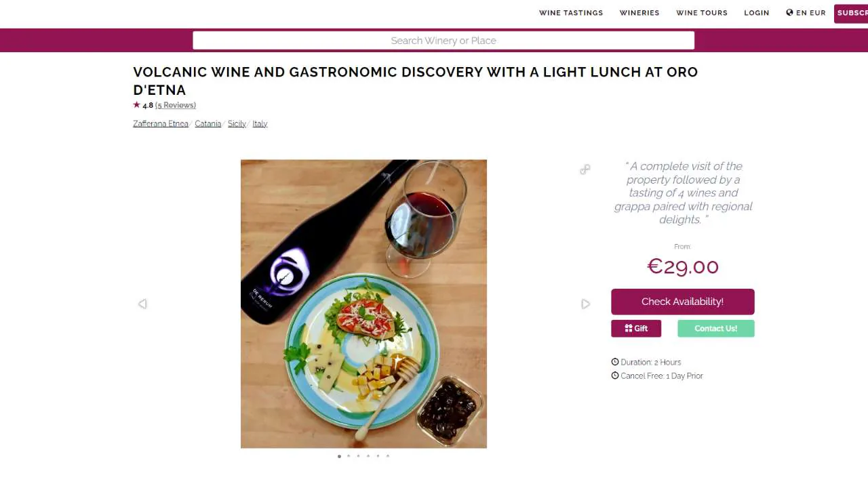
Task: Click the Contact Us button
Action: point(716,328)
